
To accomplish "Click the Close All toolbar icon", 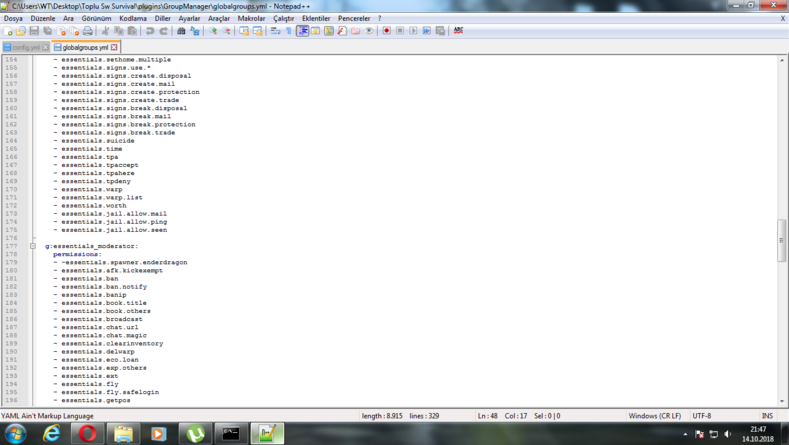I will 74,31.
